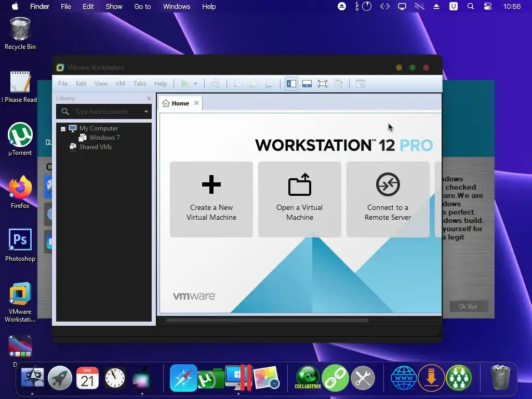Open µTorrent folder icon in dock
Viewport: 532px width, 399px height.
(211, 379)
